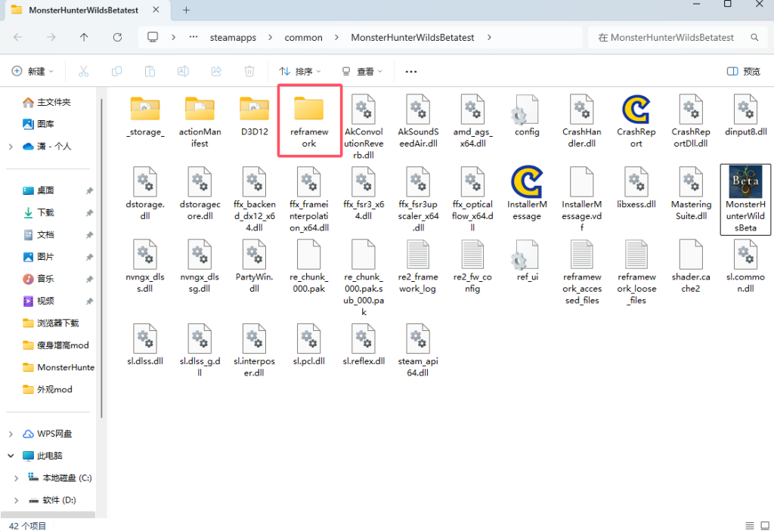The width and height of the screenshot is (774, 532).
Task: Click common in the address breadcrumb
Action: [303, 38]
